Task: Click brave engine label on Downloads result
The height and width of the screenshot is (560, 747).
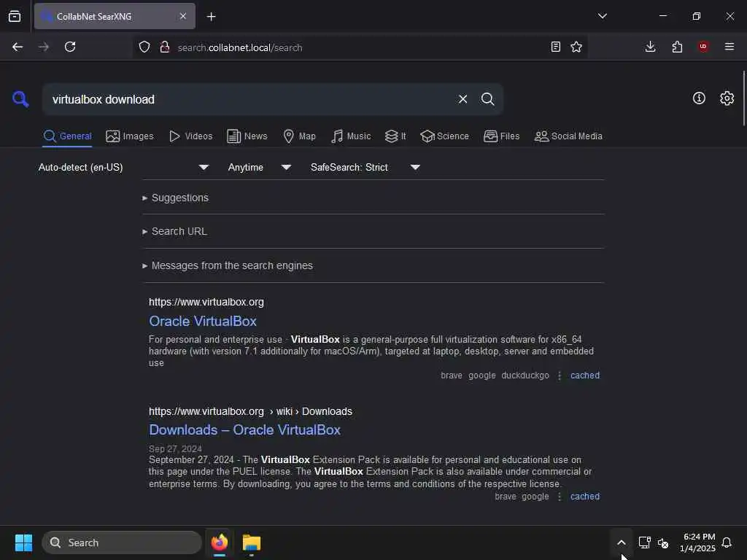Action: 506,496
